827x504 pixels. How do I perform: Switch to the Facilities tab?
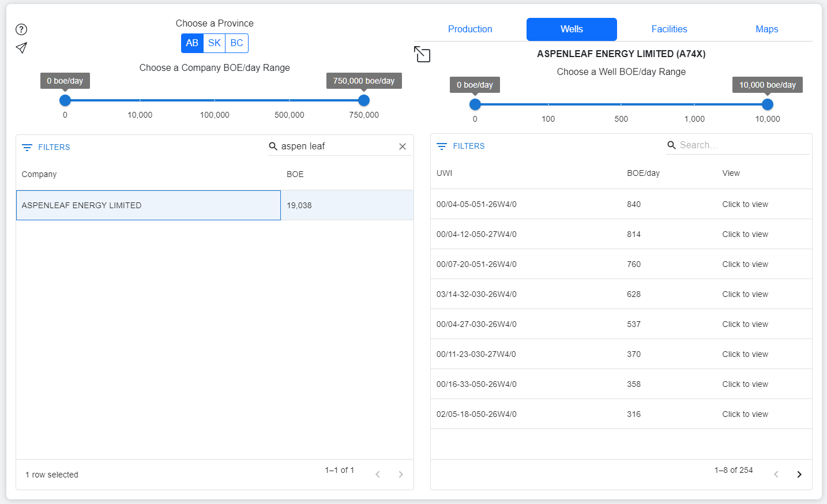coord(669,29)
